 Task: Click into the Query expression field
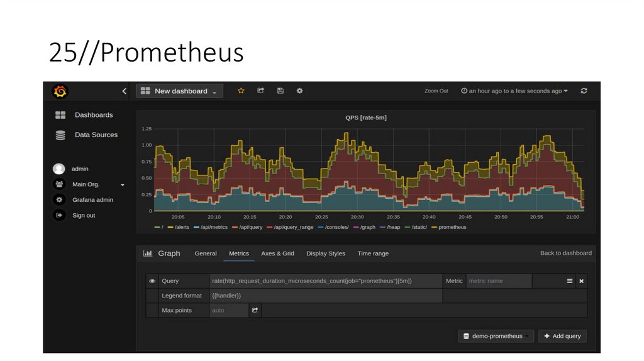(x=326, y=281)
